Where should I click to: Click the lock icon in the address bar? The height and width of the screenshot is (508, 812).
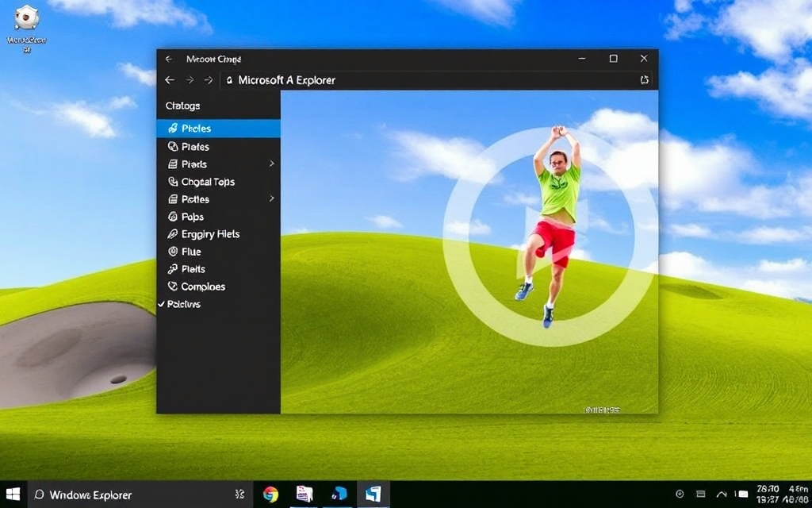[x=229, y=80]
